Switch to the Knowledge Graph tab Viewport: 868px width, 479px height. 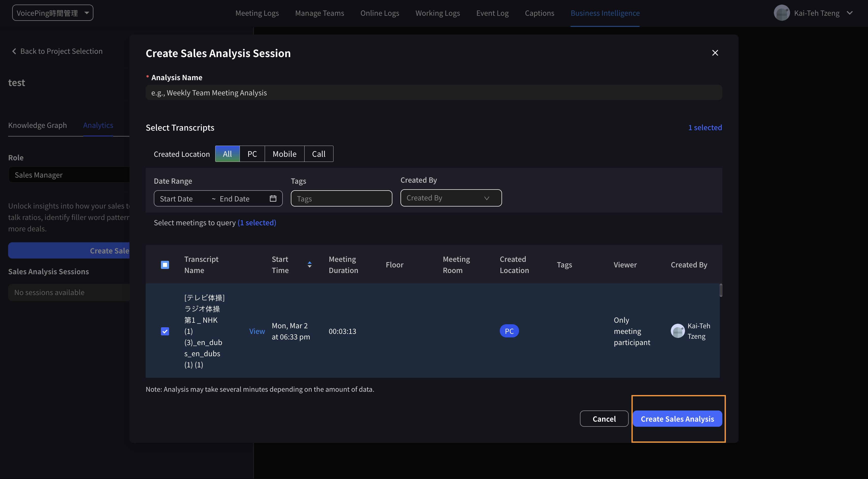[37, 125]
